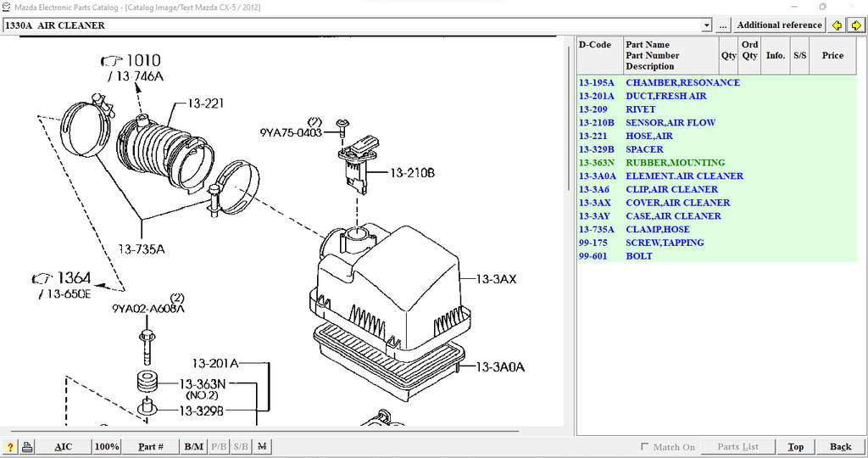This screenshot has height=458, width=868.
Task: Click the B/M toolbar button
Action: 194,447
